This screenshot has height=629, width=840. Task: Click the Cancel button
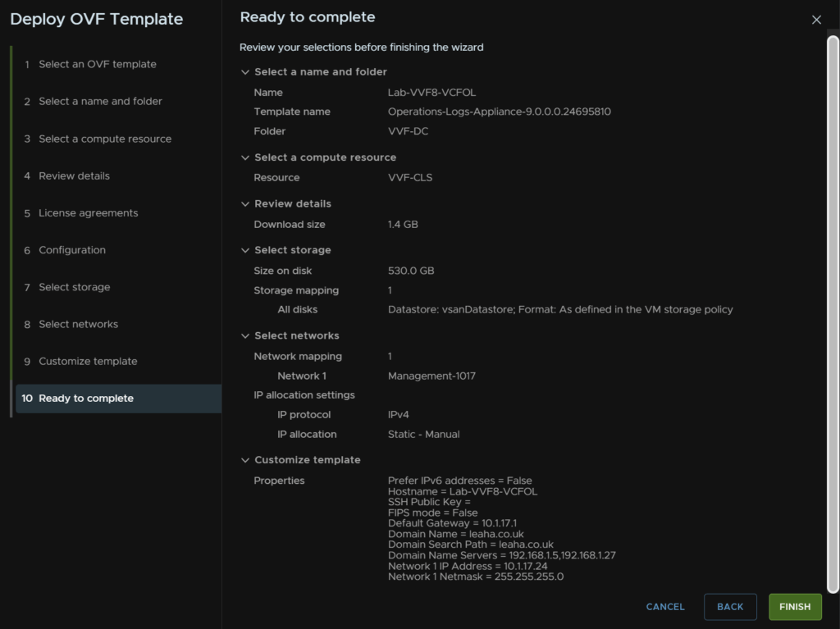(664, 607)
